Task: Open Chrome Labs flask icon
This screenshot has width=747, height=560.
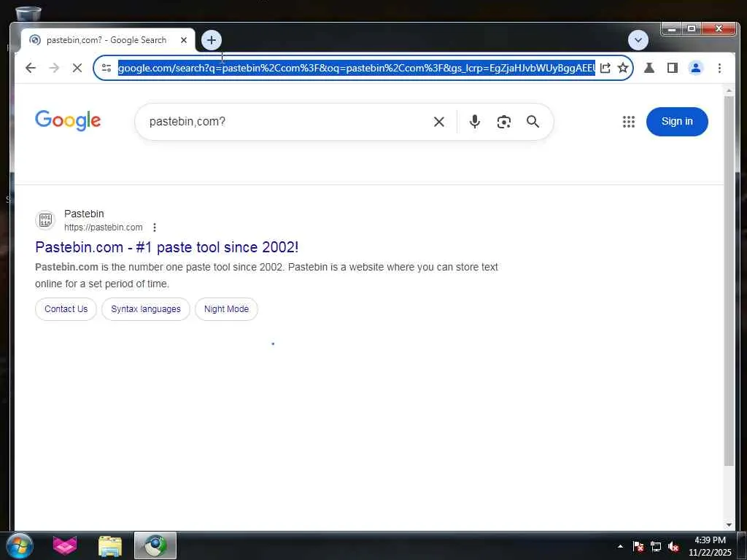Action: tap(649, 68)
